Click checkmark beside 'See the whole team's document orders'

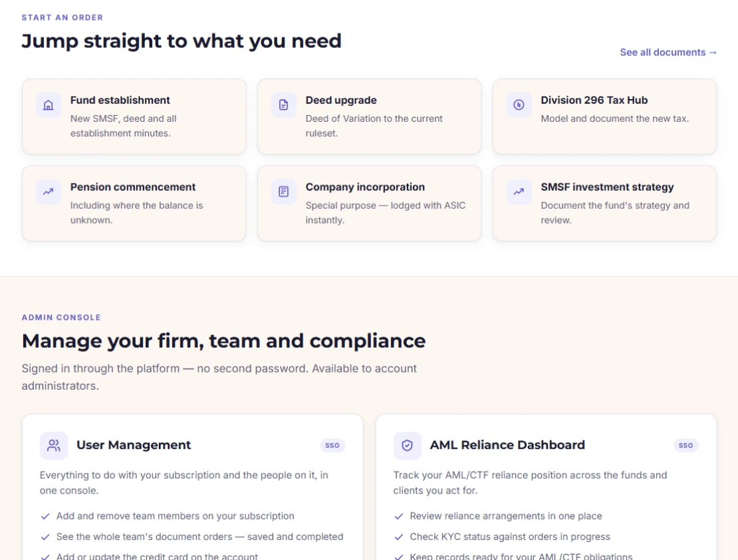tap(45, 537)
